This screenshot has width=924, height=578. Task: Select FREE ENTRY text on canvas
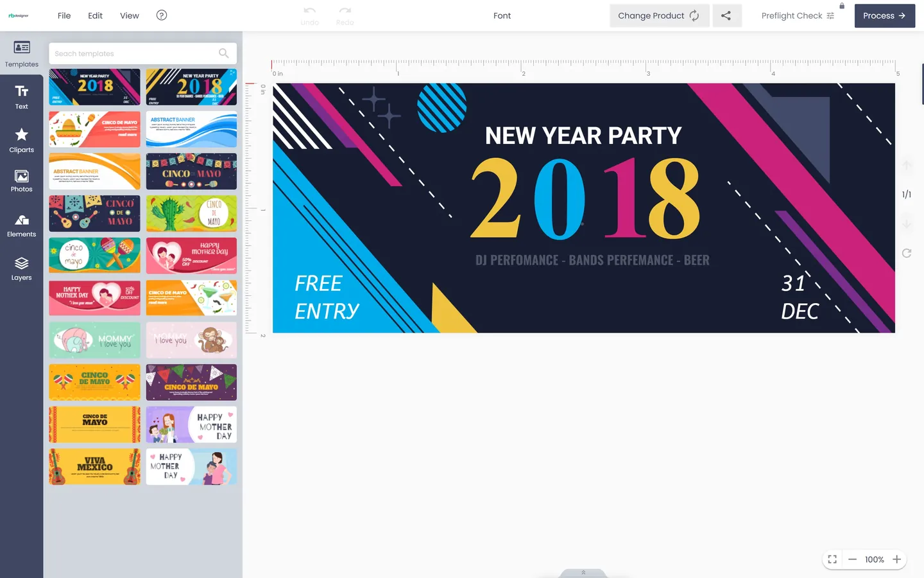pyautogui.click(x=327, y=297)
